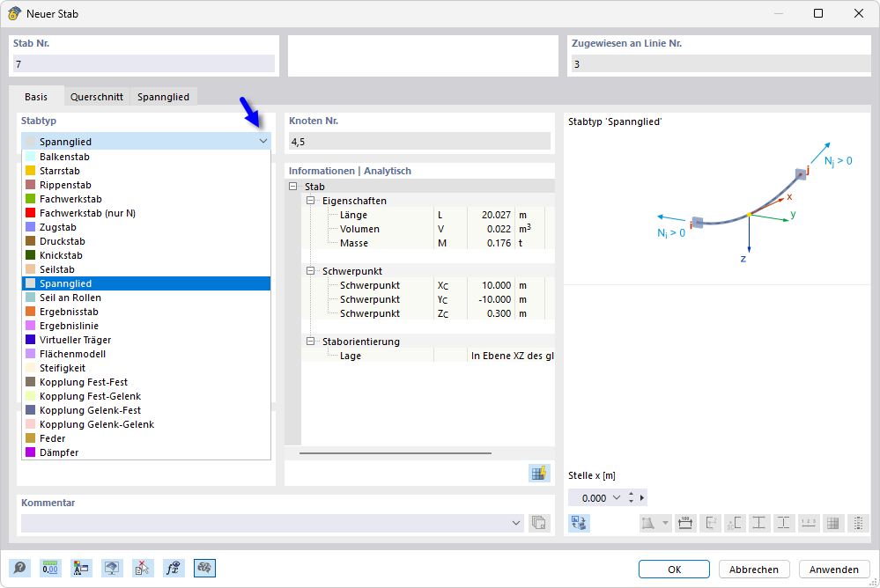Choose the Flächenmodell entry
The height and width of the screenshot is (588, 880).
pos(146,354)
